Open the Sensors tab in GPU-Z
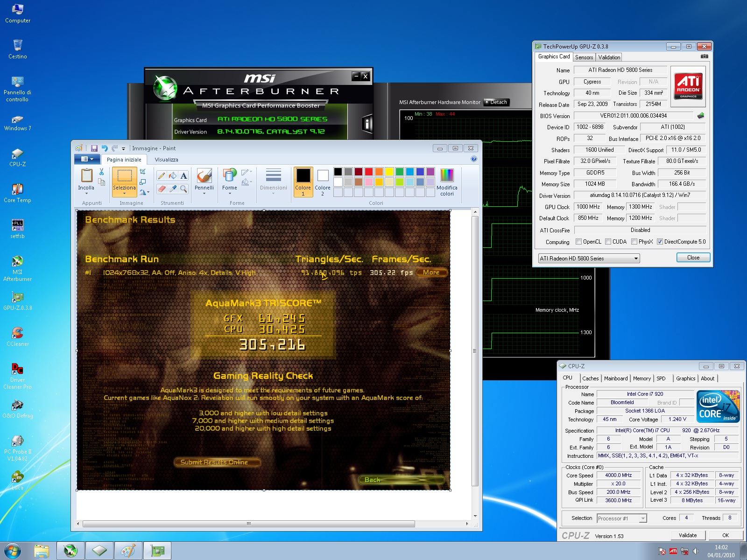 tap(584, 57)
